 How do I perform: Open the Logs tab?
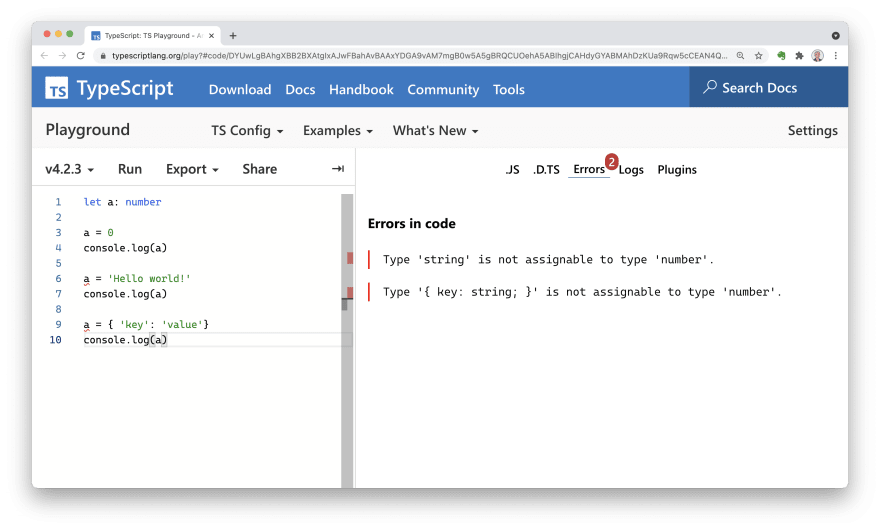[x=631, y=170]
